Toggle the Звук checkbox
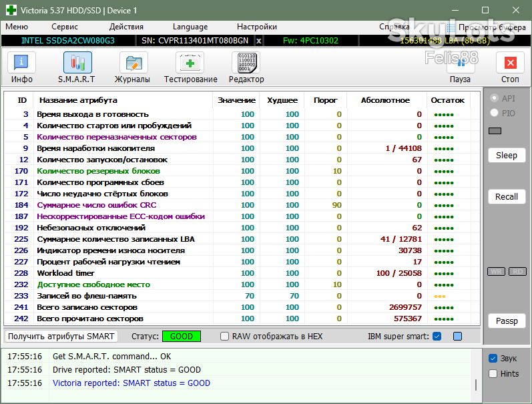The image size is (532, 404). coord(493,359)
